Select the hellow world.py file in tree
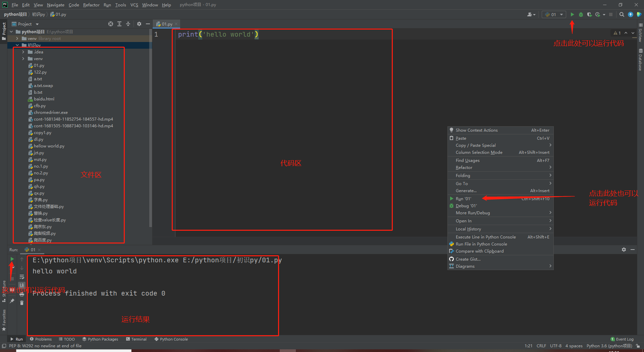The image size is (644, 352). pos(49,146)
